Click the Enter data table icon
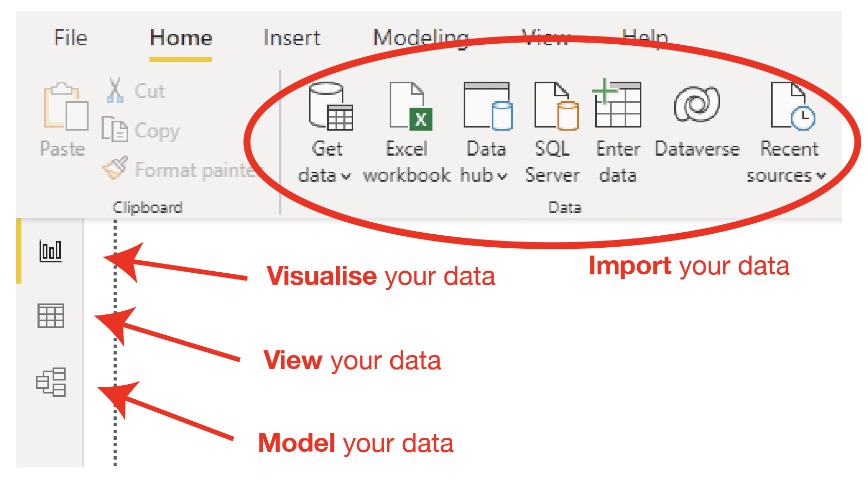868x482 pixels. click(x=617, y=104)
